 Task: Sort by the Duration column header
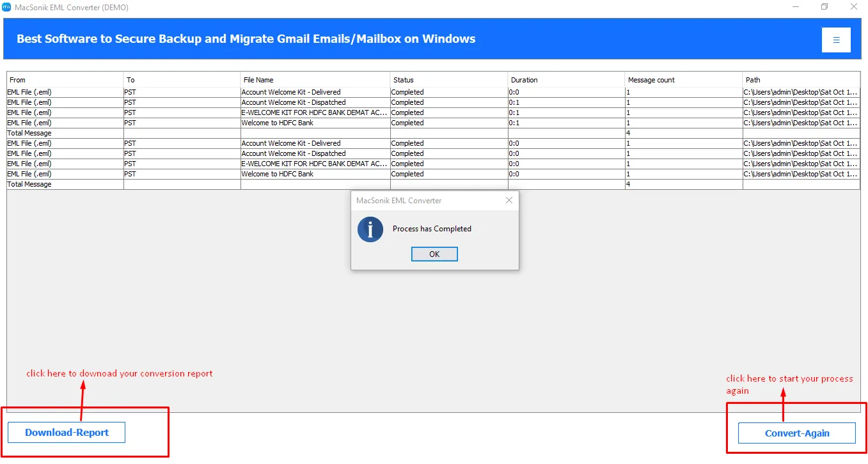[x=566, y=80]
